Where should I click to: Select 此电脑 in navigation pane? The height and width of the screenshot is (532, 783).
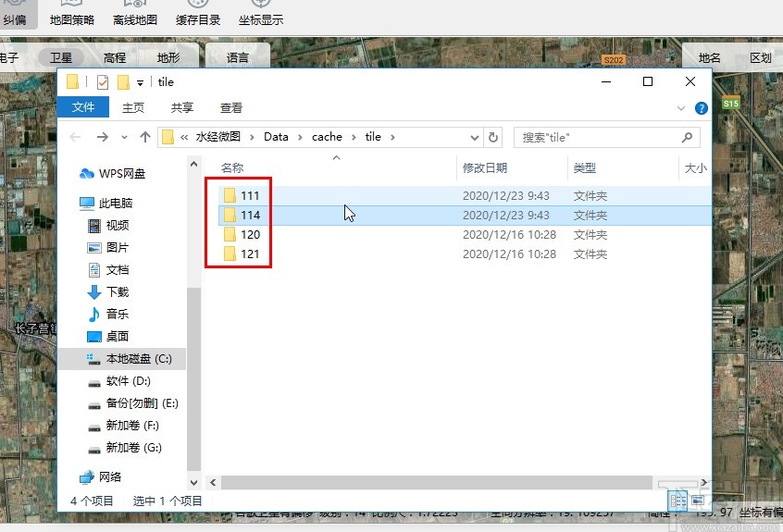106,204
